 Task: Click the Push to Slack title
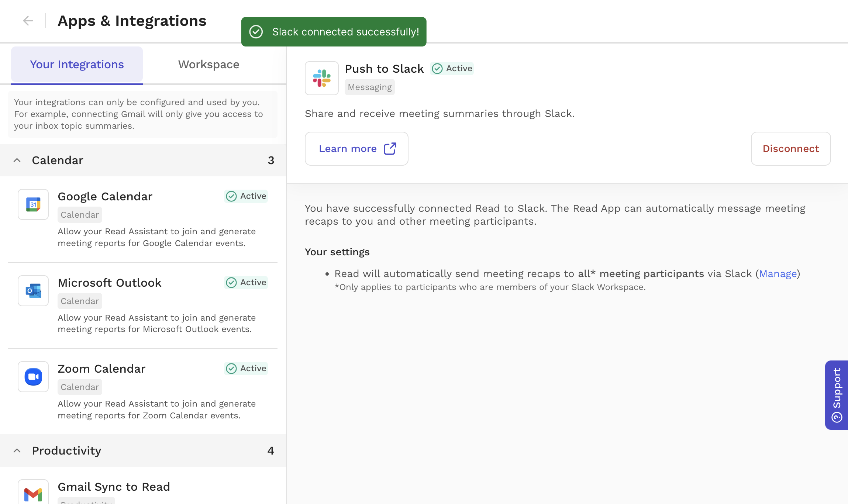384,69
